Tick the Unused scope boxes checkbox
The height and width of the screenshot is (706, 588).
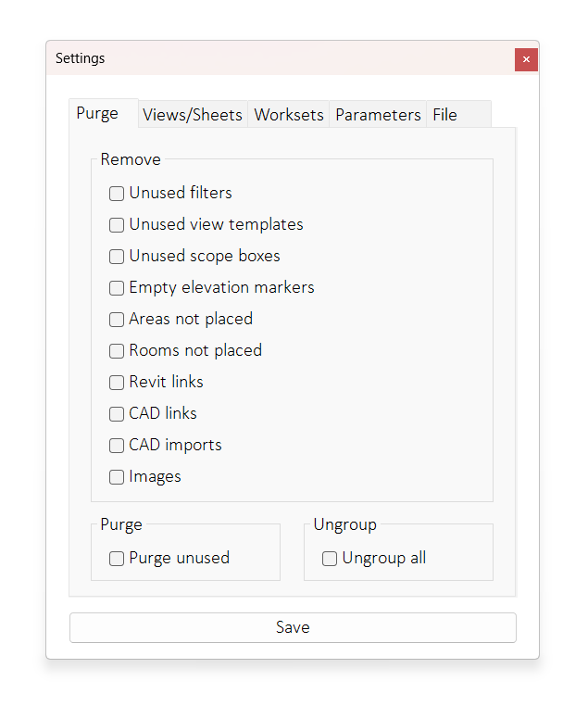(117, 257)
